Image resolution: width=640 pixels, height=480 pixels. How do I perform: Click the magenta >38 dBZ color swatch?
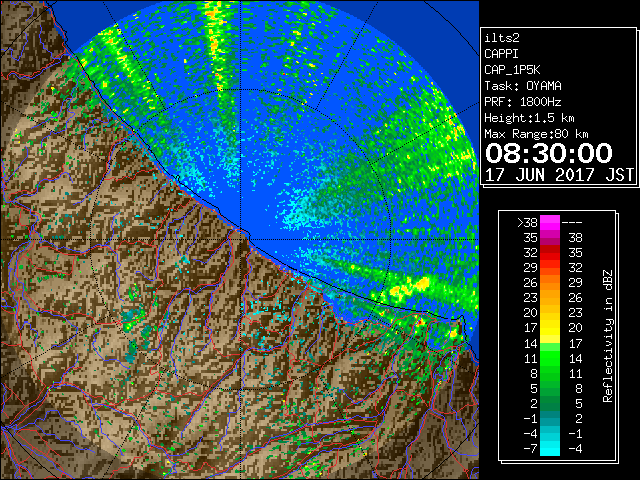550,223
